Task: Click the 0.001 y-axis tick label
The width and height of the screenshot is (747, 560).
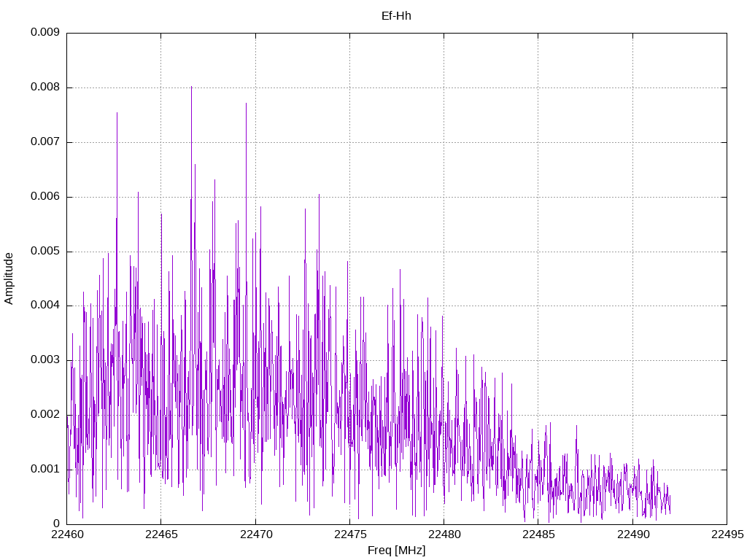Action: click(x=45, y=469)
